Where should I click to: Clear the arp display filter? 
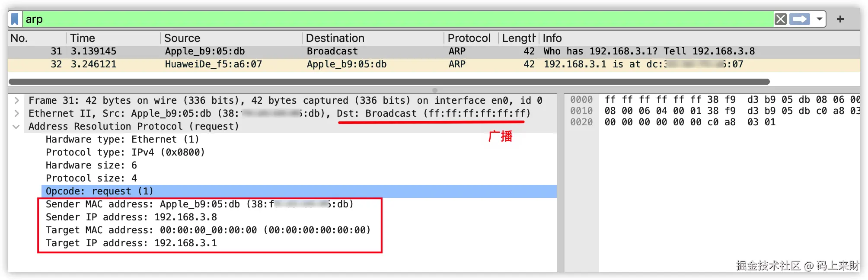[780, 19]
